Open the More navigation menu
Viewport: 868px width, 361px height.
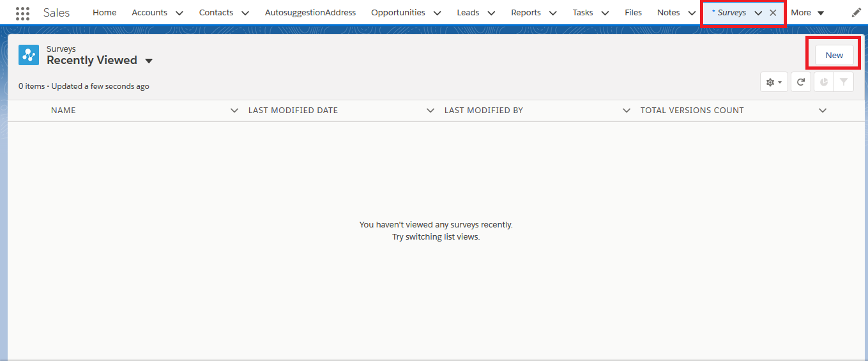[807, 13]
